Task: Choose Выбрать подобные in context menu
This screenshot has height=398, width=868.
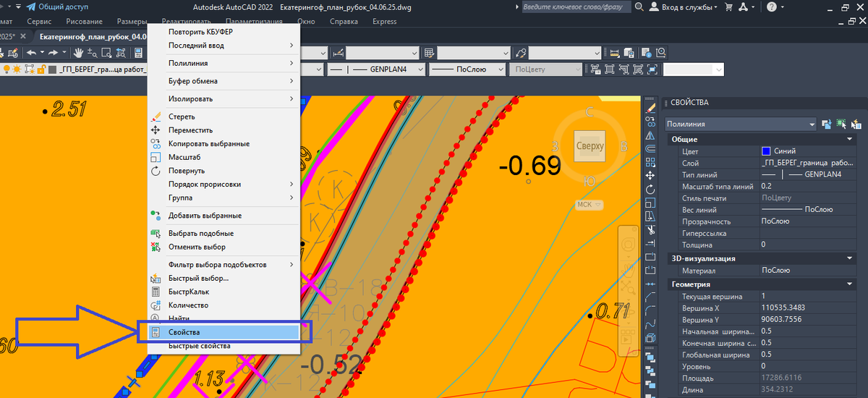Action: point(224,233)
